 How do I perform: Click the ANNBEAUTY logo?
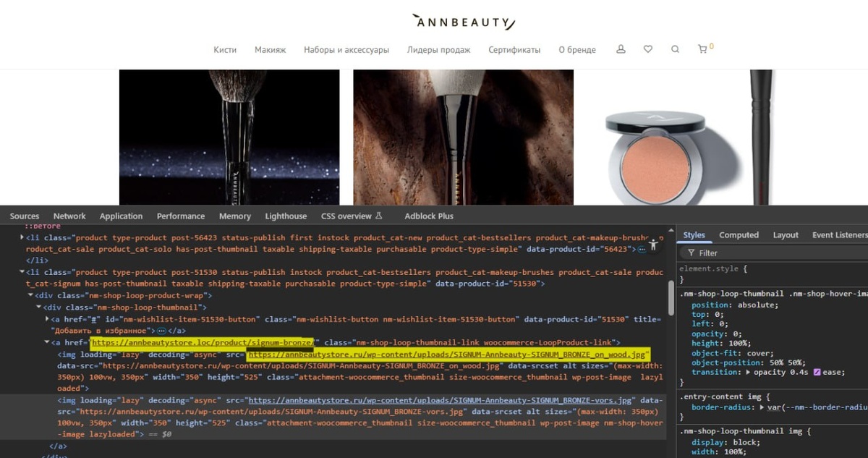pos(463,22)
